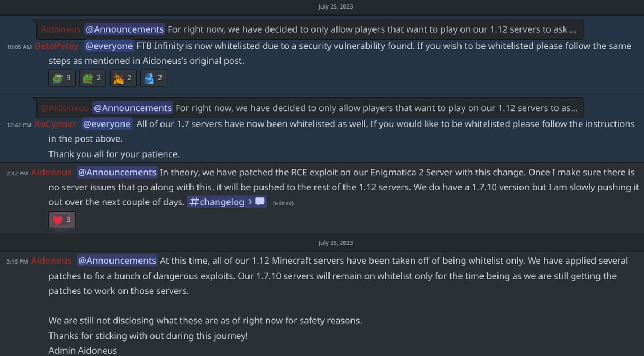Open the thread bubble icon beside #changelog

[x=260, y=202]
